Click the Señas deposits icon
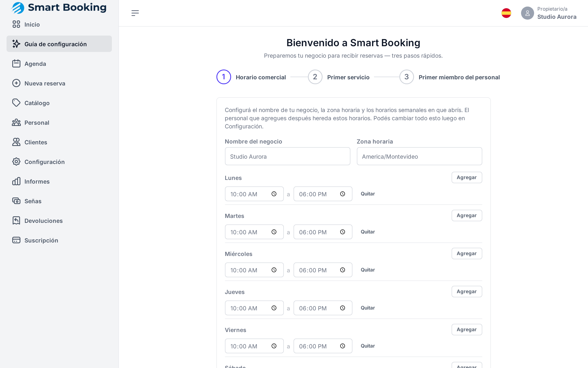Viewport: 588px width, 368px height. pos(16,201)
